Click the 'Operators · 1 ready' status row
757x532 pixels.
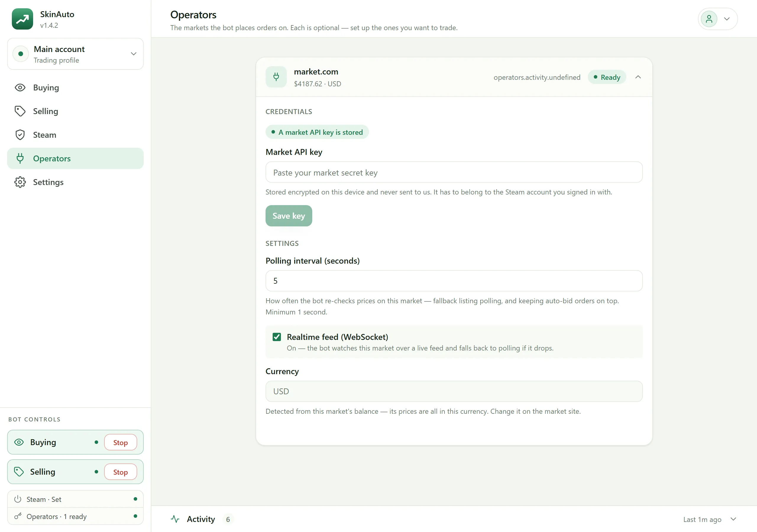75,516
